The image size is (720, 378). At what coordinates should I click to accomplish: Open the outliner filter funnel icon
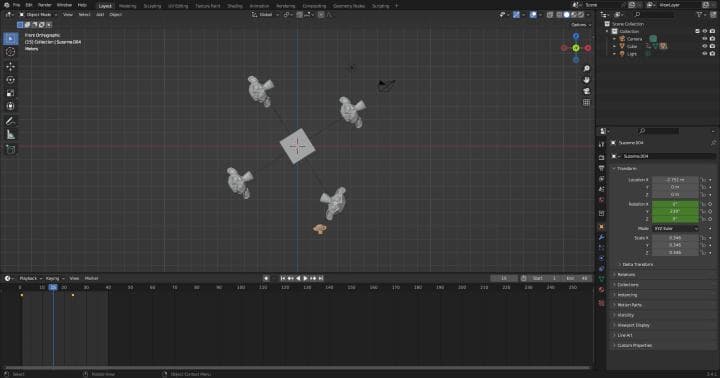(x=699, y=15)
